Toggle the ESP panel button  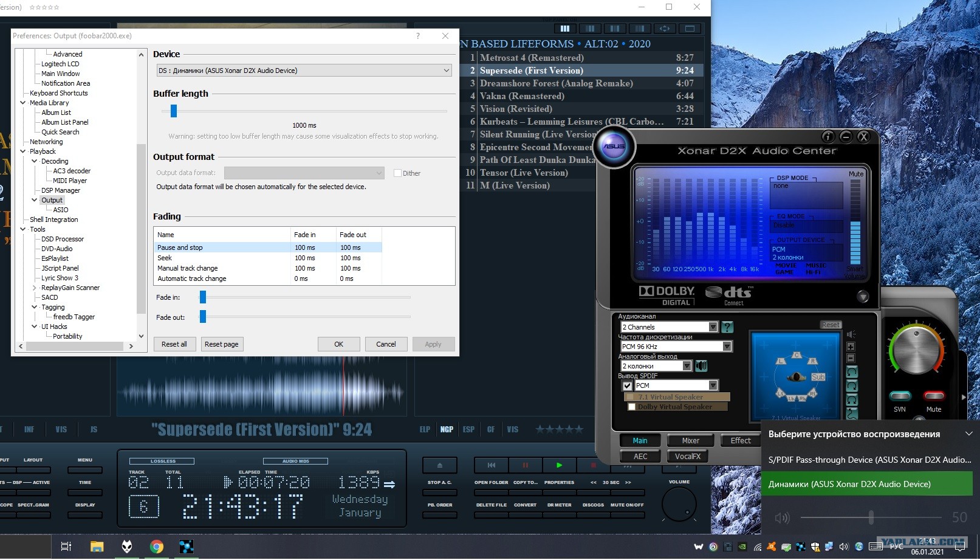[468, 429]
